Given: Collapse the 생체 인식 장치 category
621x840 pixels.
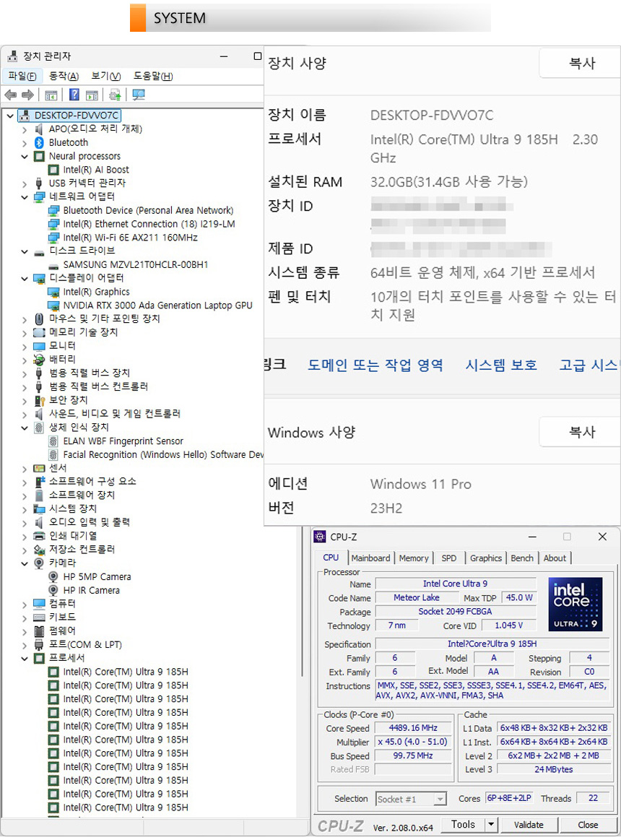Looking at the screenshot, I should (x=24, y=428).
